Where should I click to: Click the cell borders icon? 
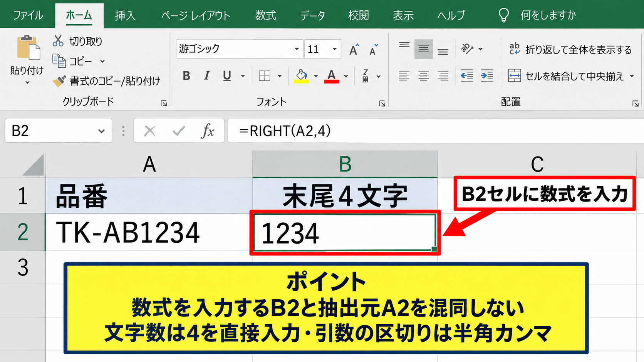point(265,76)
